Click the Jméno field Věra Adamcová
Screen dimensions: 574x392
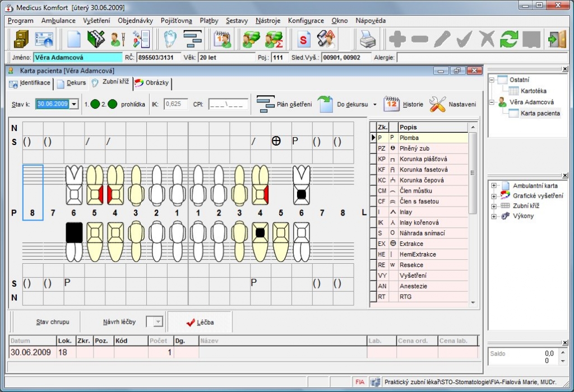click(77, 58)
